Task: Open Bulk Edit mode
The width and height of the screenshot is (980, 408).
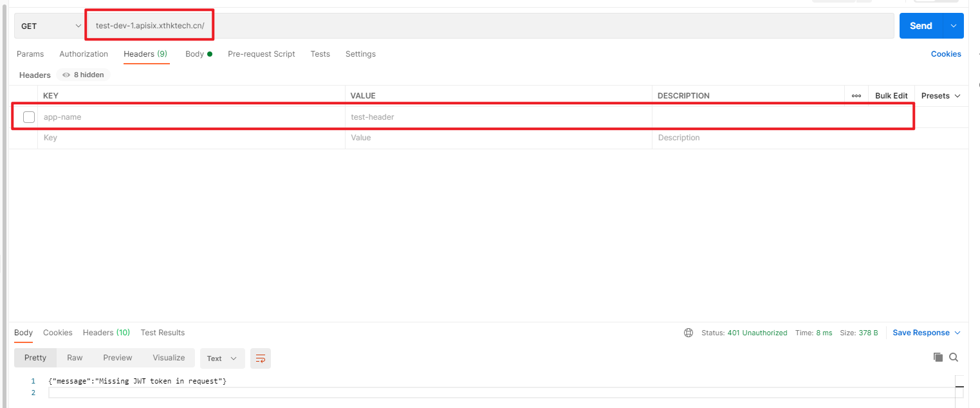Action: (891, 95)
